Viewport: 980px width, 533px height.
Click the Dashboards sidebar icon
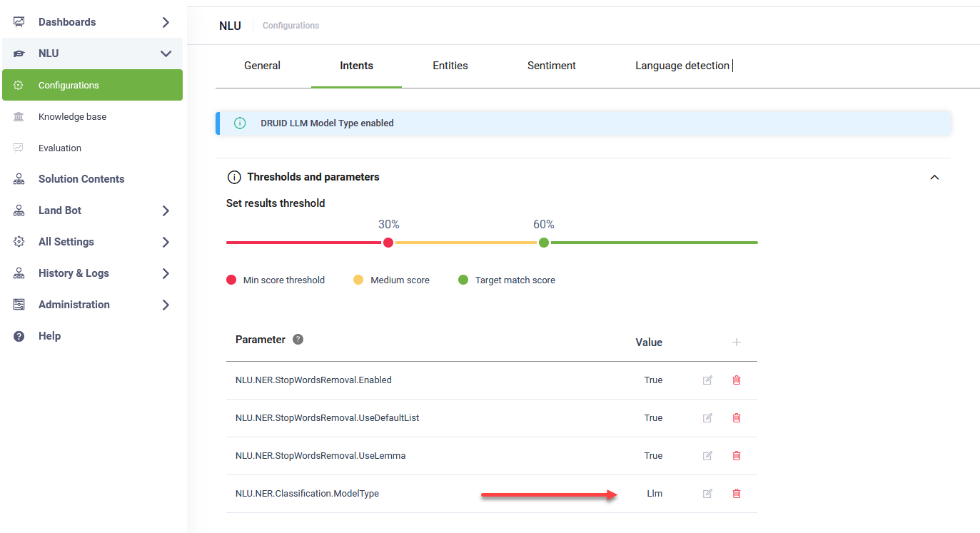click(x=19, y=22)
